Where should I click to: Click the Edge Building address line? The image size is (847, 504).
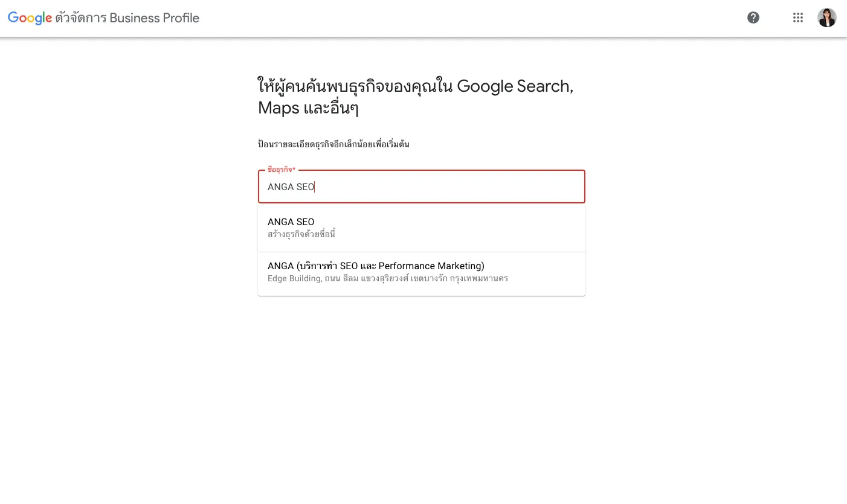point(388,278)
